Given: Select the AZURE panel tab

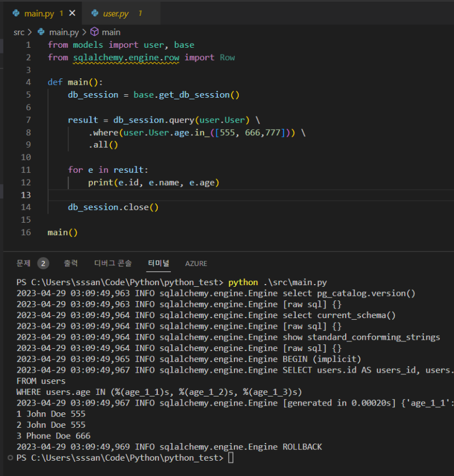Looking at the screenshot, I should (196, 264).
